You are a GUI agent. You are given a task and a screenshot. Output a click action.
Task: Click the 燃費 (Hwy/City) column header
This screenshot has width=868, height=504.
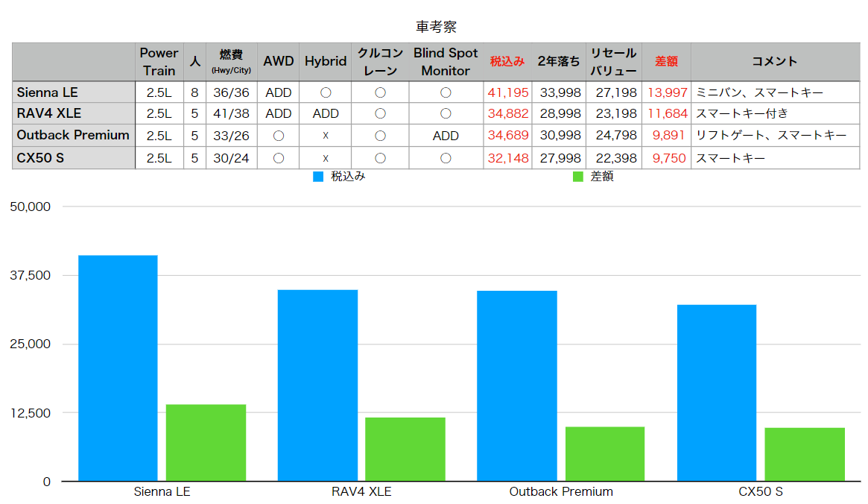231,62
